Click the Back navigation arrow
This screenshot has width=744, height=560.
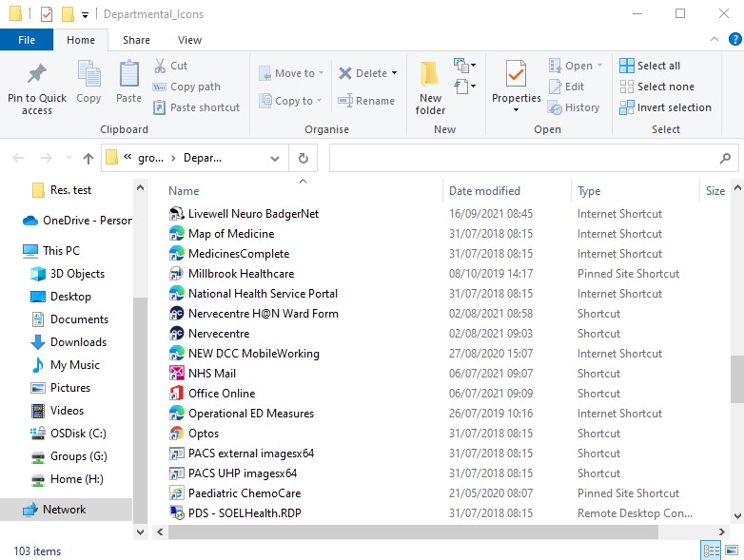click(18, 158)
